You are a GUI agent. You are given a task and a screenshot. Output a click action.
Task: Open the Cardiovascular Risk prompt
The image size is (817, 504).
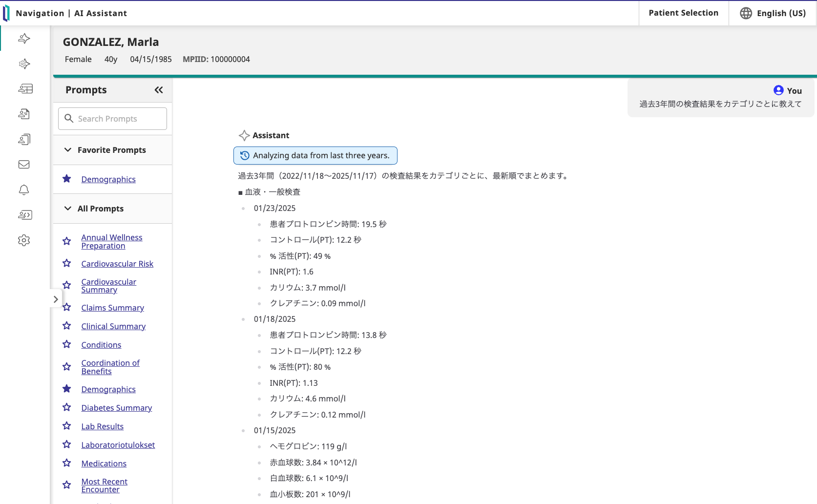click(x=117, y=263)
